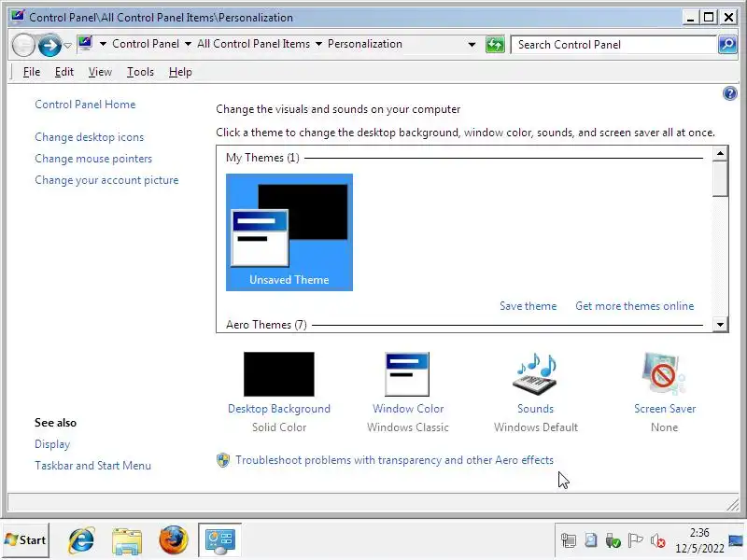Screen dimensions: 747x560
Task: Open Windows Explorer folder from the taskbar
Action: click(127, 540)
